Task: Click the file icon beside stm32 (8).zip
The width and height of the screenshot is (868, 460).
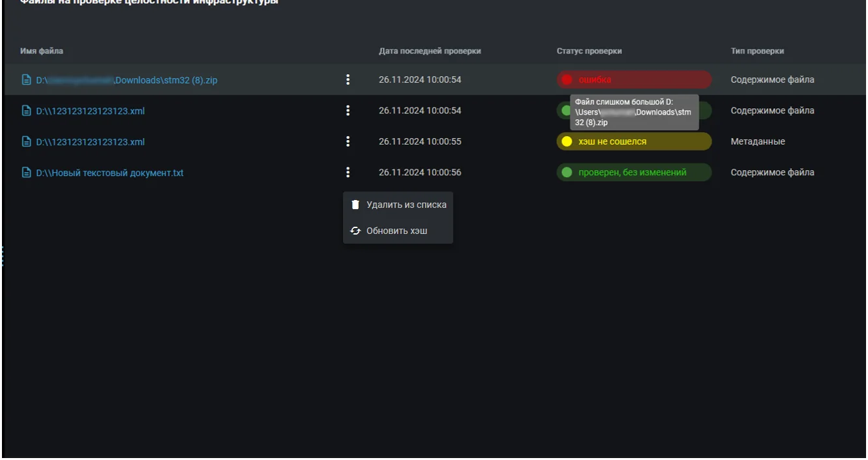Action: tap(27, 80)
